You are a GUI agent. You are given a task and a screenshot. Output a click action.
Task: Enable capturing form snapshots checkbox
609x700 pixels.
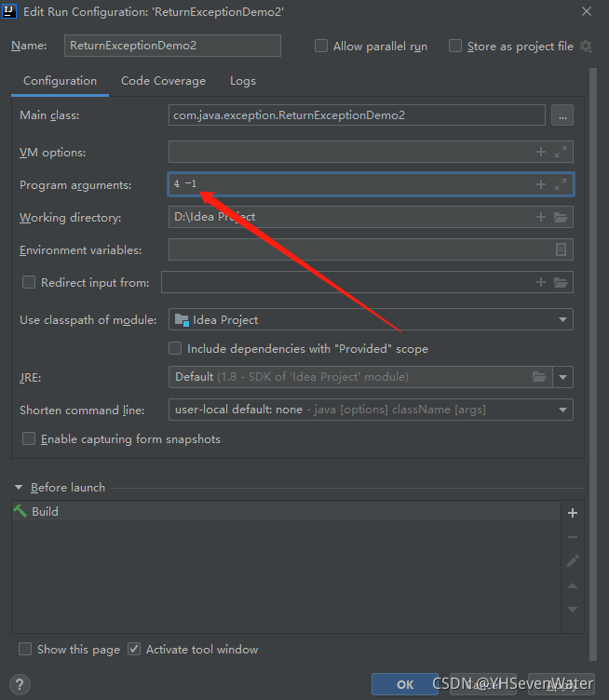coord(29,438)
